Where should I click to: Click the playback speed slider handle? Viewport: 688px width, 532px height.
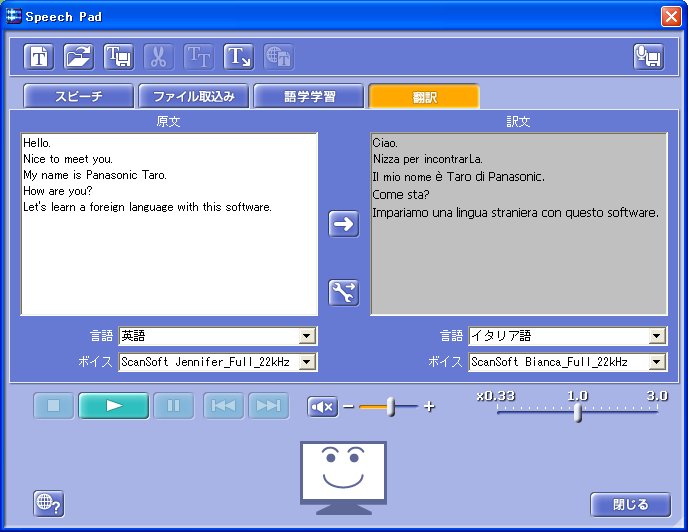578,413
